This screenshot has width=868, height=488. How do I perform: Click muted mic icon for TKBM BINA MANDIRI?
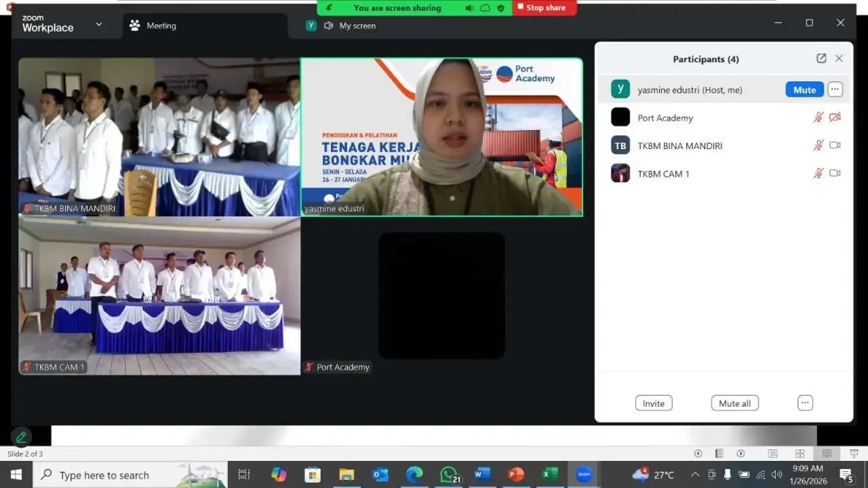click(818, 145)
